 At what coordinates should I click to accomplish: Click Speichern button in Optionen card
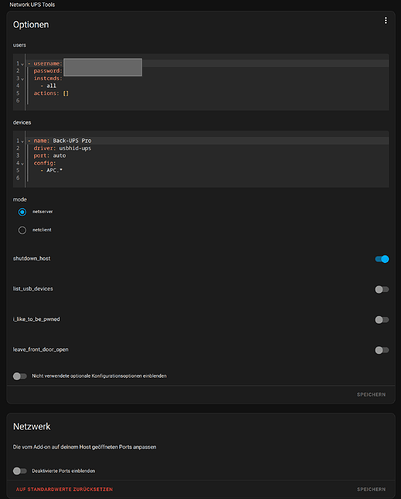point(371,394)
